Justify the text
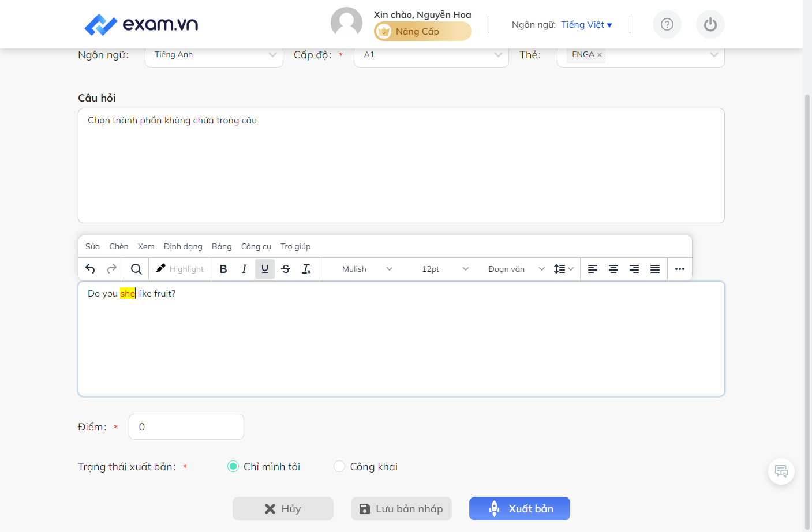Image resolution: width=812 pixels, height=532 pixels. (x=655, y=269)
